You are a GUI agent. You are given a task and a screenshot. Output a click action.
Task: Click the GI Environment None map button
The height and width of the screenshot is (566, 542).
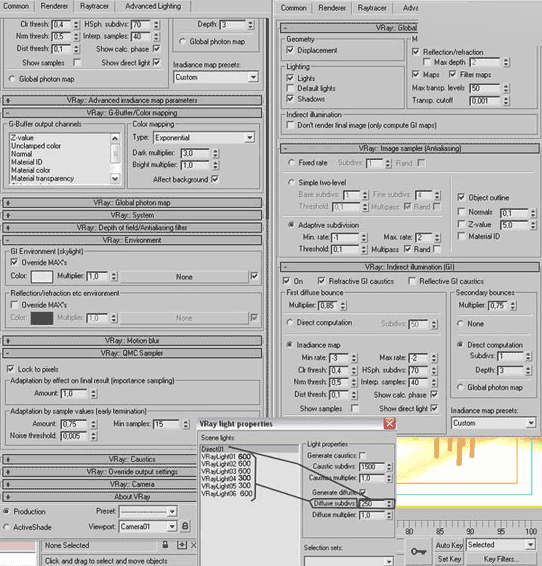[x=184, y=277]
